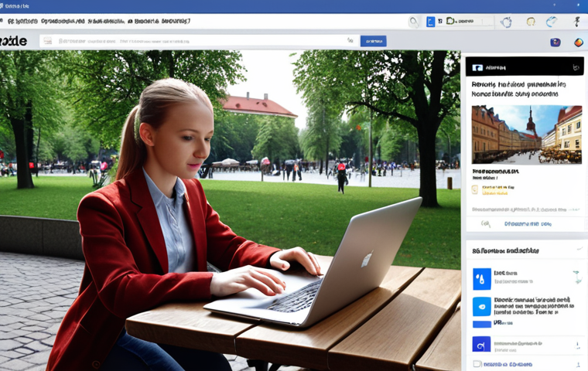Viewport: 588px width, 371px height.
Task: Open the old town street photo thumbnail
Action: (x=527, y=134)
